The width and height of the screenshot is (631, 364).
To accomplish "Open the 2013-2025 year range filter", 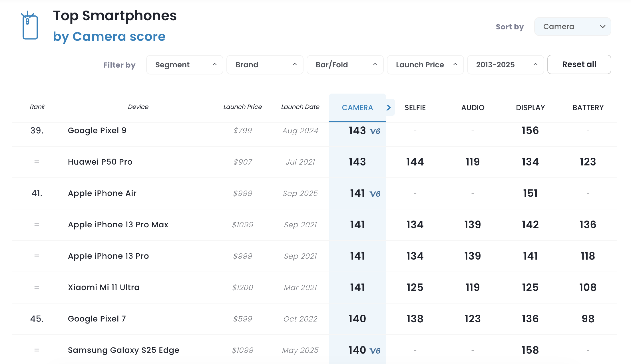I will point(505,64).
